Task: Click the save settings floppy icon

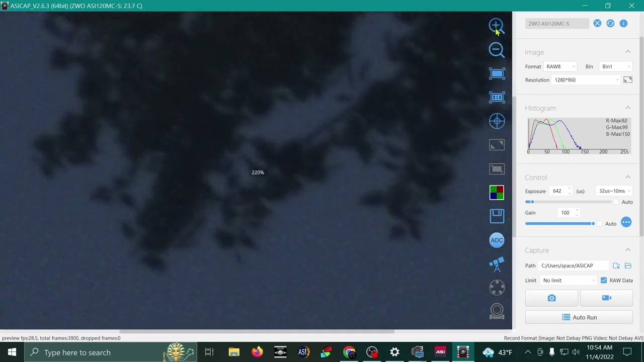Action: pyautogui.click(x=497, y=216)
